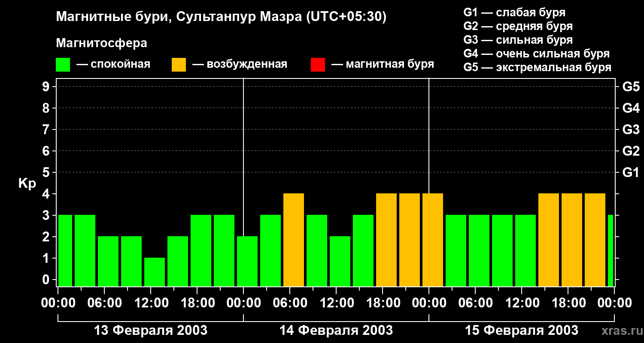
Task: Click the right-axis G5 label
Action: click(x=631, y=87)
